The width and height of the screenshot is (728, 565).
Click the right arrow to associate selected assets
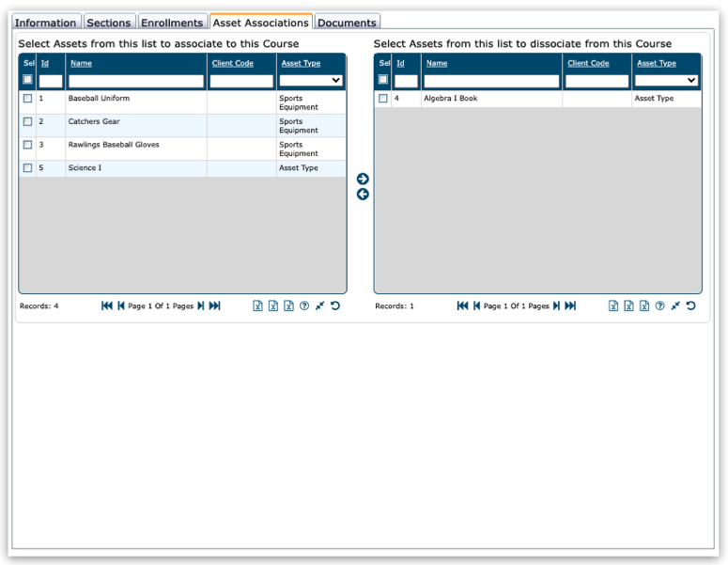tap(363, 179)
